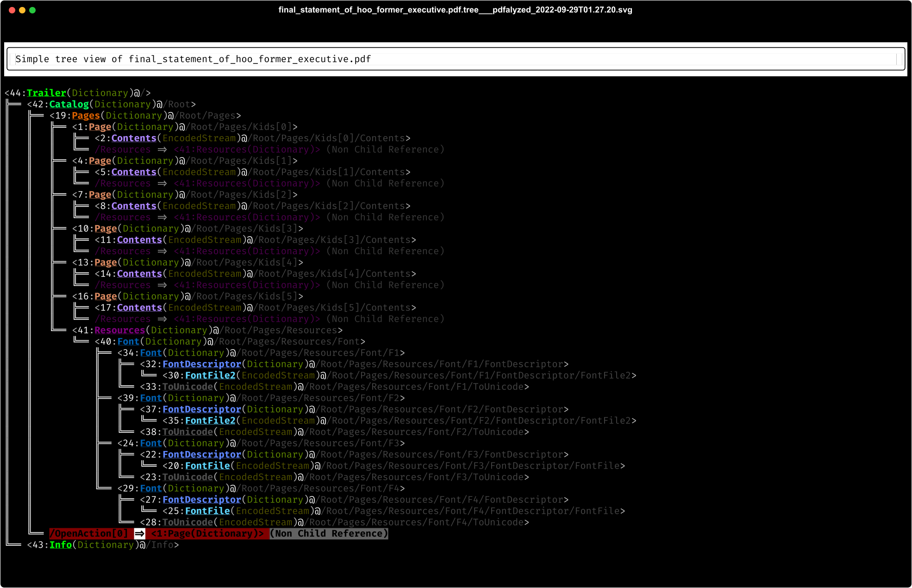Click the red close window button

click(12, 10)
